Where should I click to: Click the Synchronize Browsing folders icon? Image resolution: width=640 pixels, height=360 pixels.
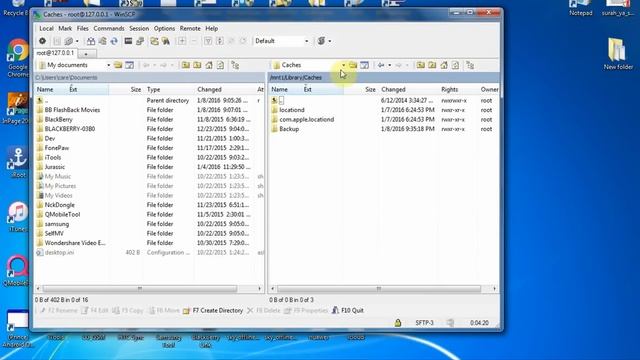[154, 41]
